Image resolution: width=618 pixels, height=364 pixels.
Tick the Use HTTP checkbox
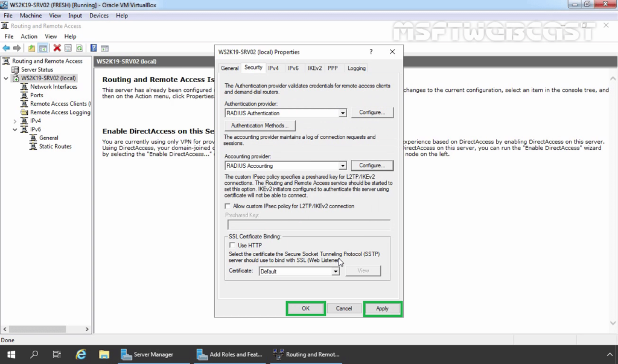point(232,245)
